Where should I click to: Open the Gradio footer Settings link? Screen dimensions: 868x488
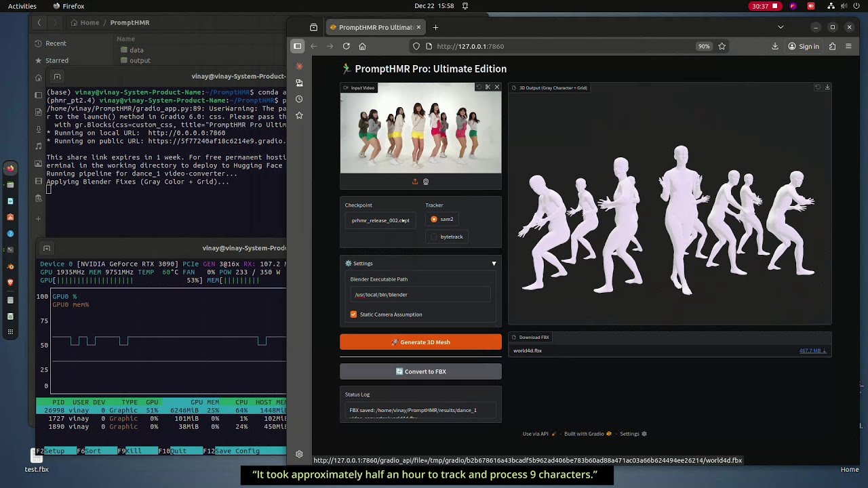click(633, 434)
